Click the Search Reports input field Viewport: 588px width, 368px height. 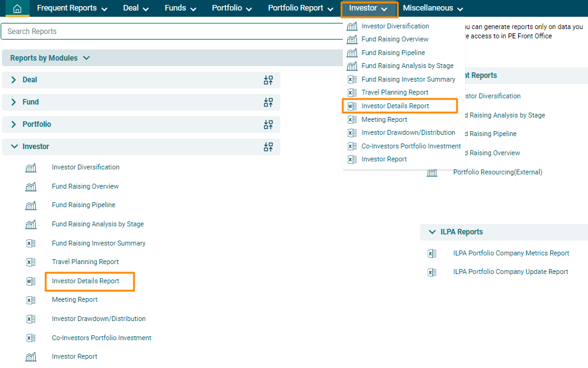(173, 32)
